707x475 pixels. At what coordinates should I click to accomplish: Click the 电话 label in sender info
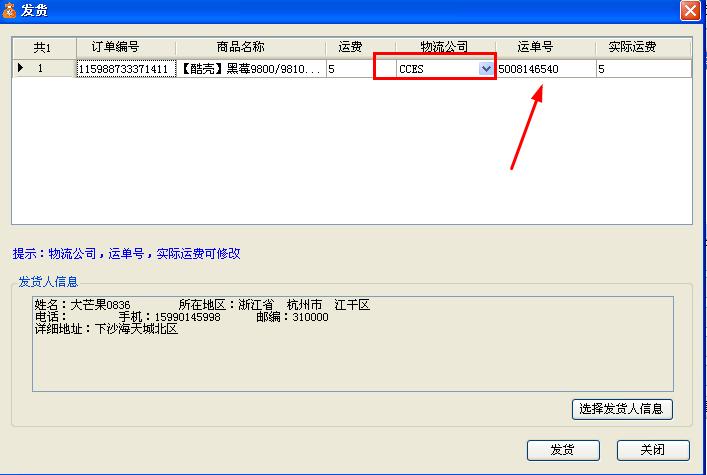[51, 317]
